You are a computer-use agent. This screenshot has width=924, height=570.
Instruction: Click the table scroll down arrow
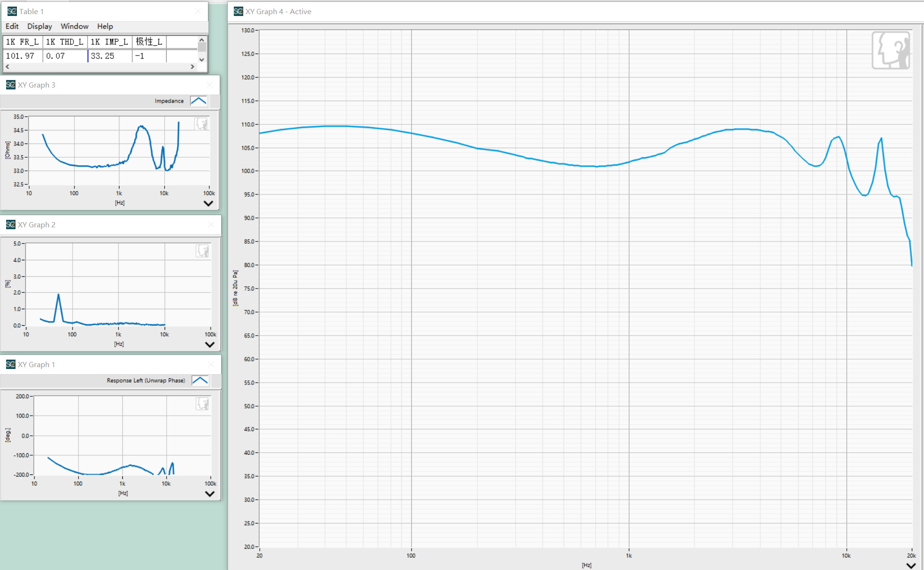tap(202, 59)
